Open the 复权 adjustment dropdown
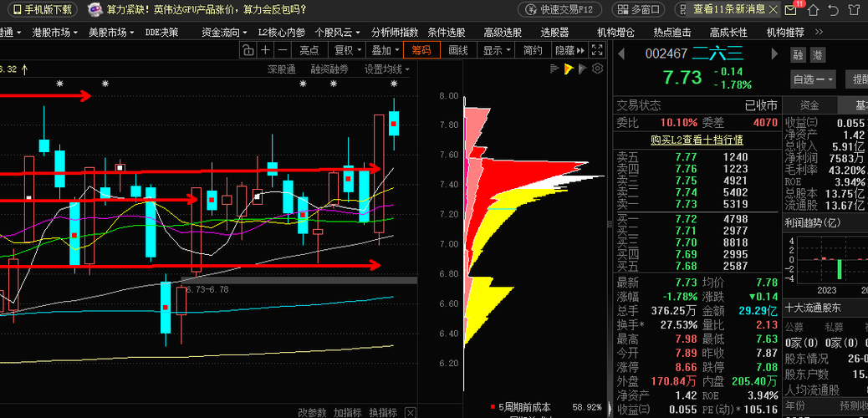Image resolution: width=868 pixels, height=418 pixels. click(346, 50)
